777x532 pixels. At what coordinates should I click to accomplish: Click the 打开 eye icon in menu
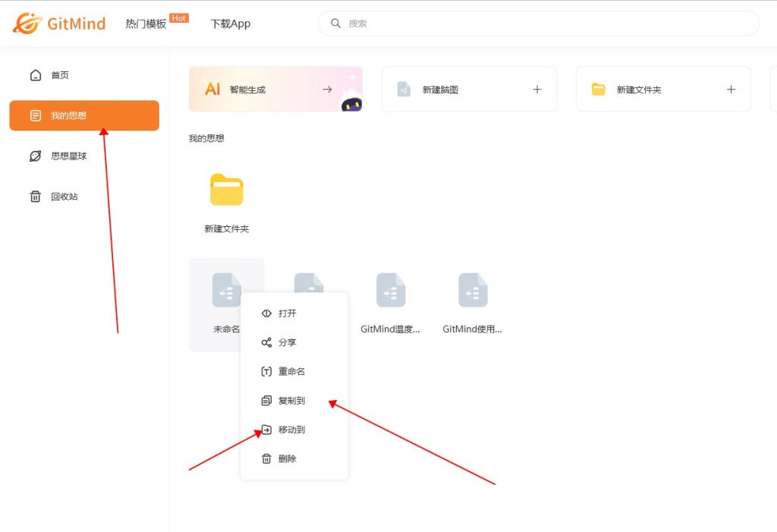pos(266,313)
